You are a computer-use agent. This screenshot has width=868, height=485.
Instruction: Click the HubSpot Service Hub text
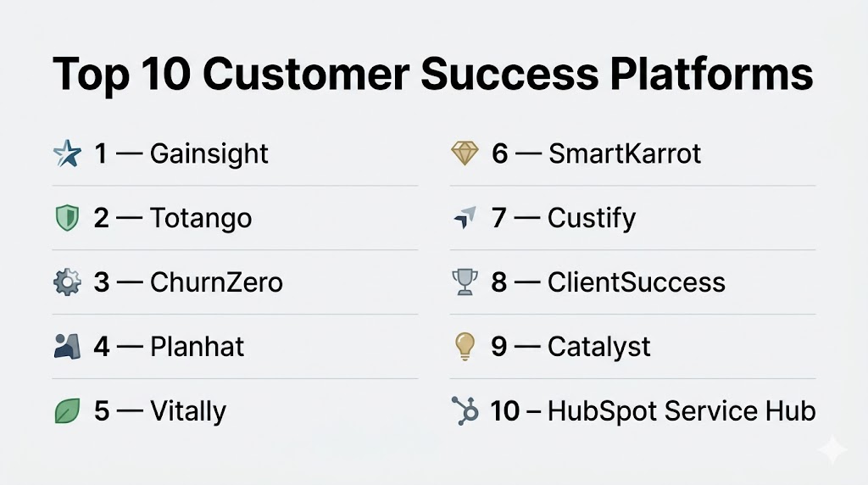681,411
